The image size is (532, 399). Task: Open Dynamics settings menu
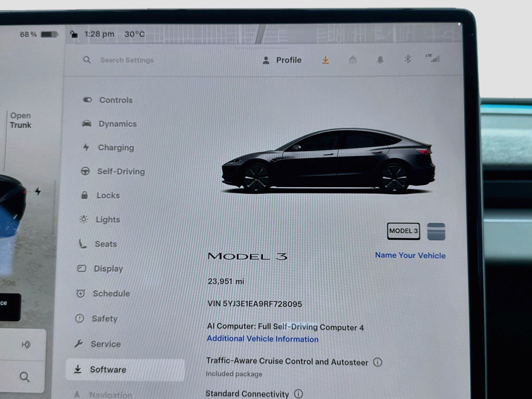109,124
